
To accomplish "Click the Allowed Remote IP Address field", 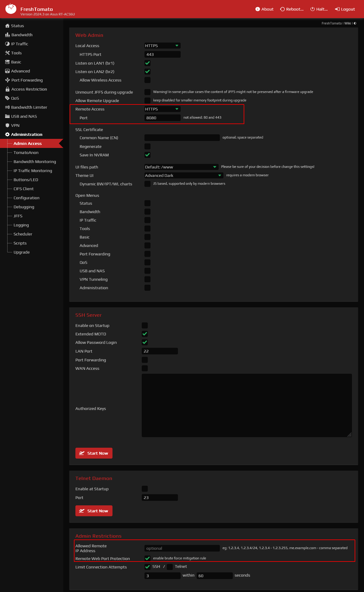I will [x=182, y=548].
